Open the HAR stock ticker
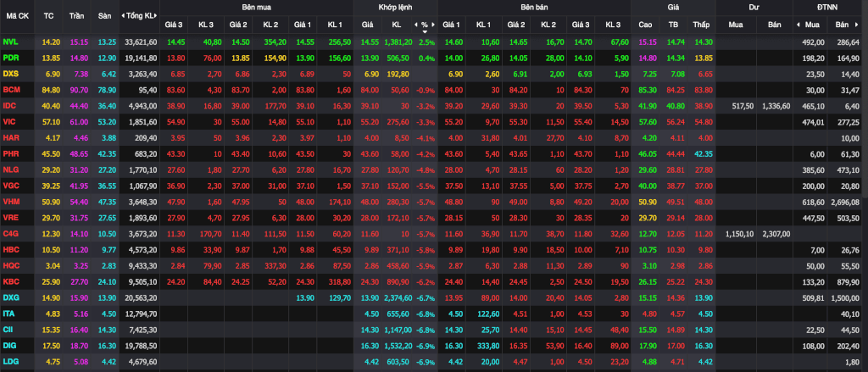 10,137
